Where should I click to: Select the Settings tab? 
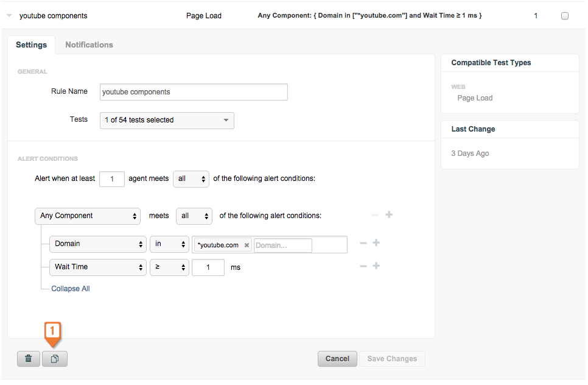click(x=32, y=44)
